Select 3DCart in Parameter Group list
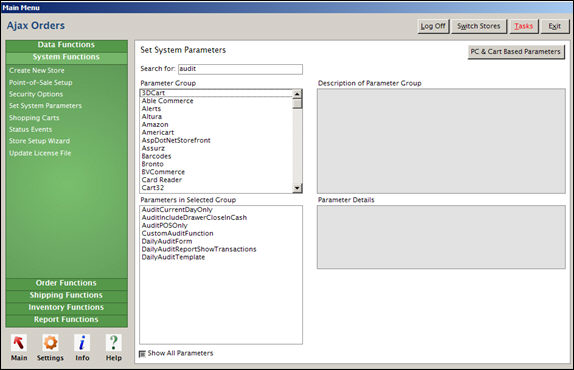Screen dimensions: 574x370 216,93
